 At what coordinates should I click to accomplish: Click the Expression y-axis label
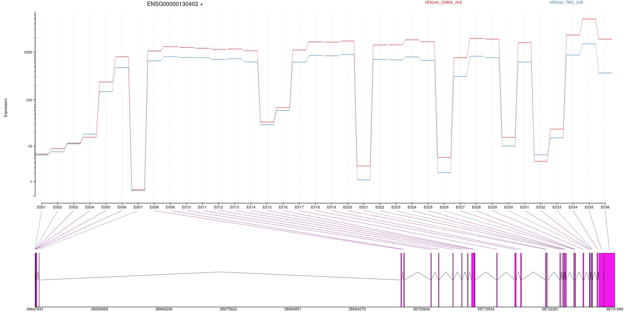click(x=6, y=108)
